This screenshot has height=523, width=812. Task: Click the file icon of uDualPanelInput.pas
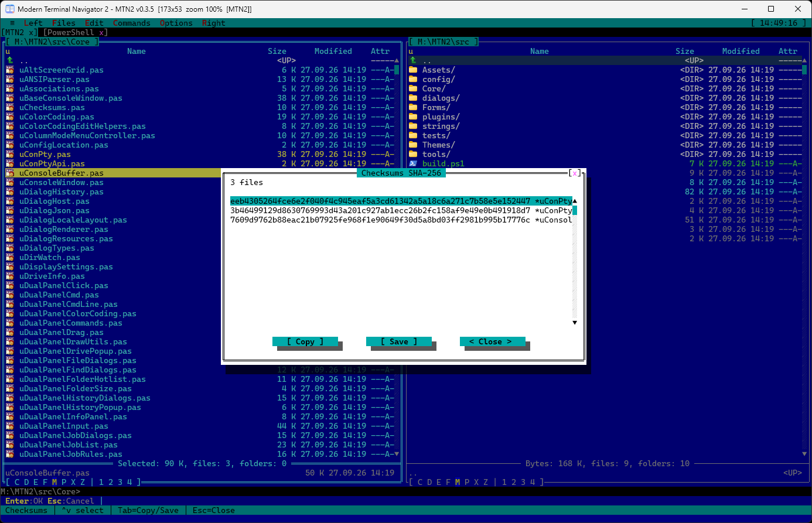click(x=9, y=426)
